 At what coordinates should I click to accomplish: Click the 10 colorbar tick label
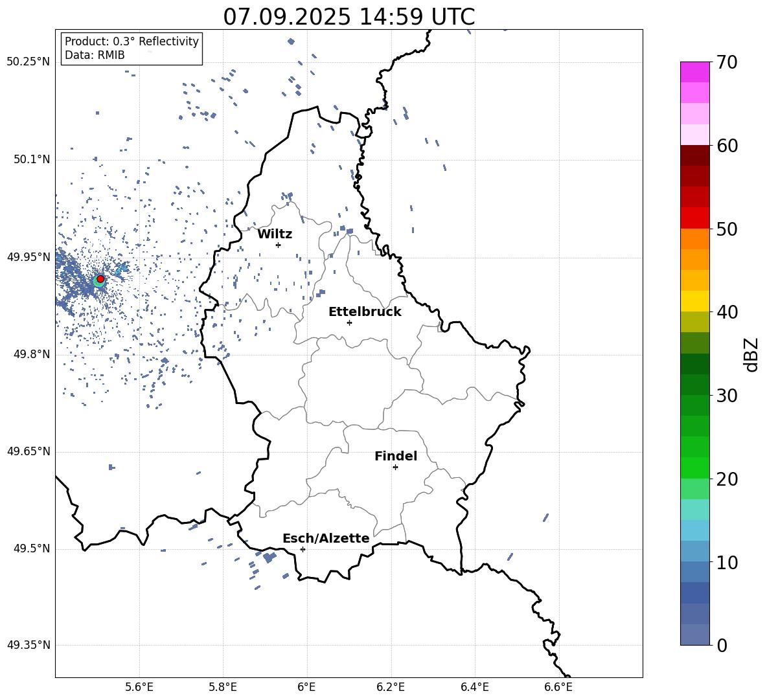[727, 563]
